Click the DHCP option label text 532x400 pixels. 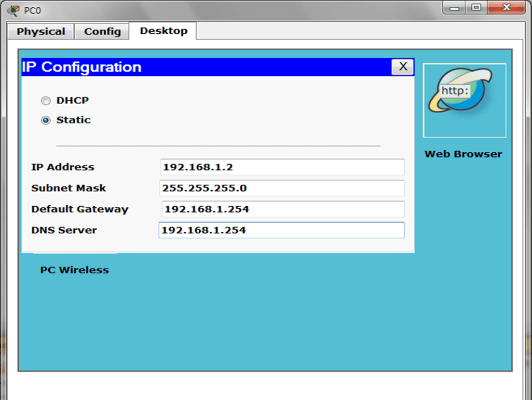tap(73, 101)
